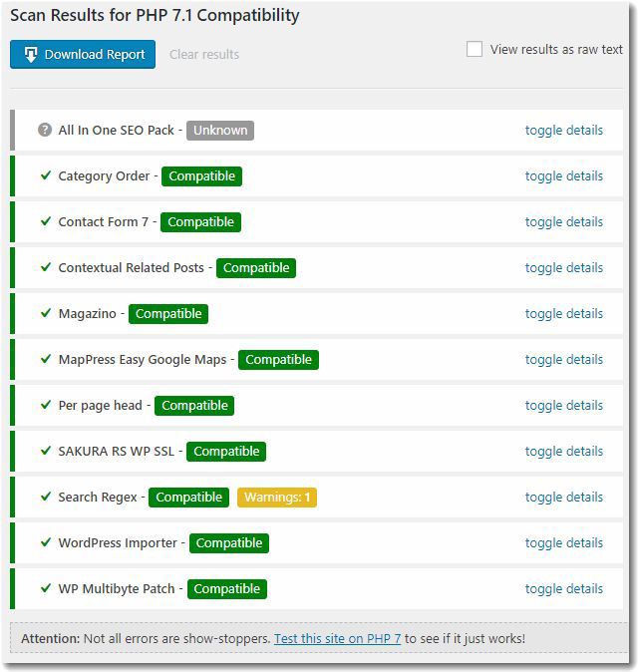Click the checkmark icon beside Contextual Related Posts
Screen dimensions: 638x672
click(46, 267)
